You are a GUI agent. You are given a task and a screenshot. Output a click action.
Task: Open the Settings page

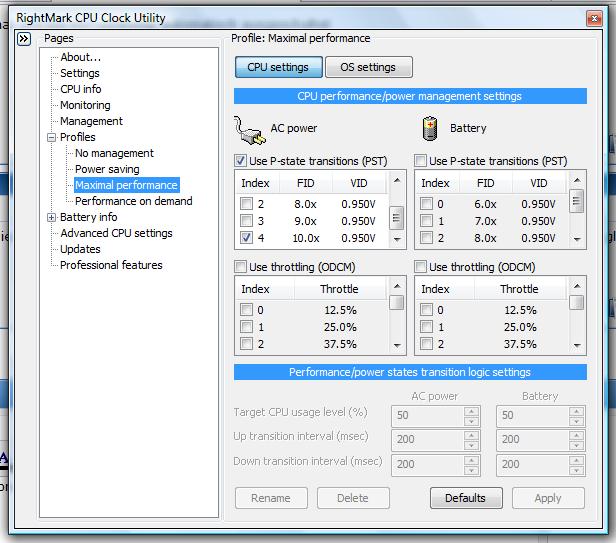coord(80,73)
